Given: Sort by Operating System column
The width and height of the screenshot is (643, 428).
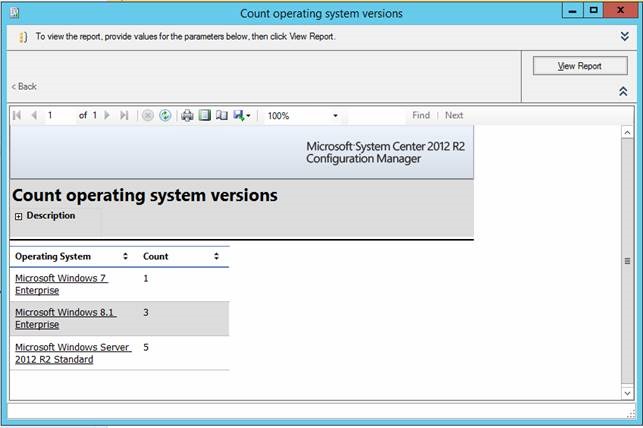Looking at the screenshot, I should 125,256.
